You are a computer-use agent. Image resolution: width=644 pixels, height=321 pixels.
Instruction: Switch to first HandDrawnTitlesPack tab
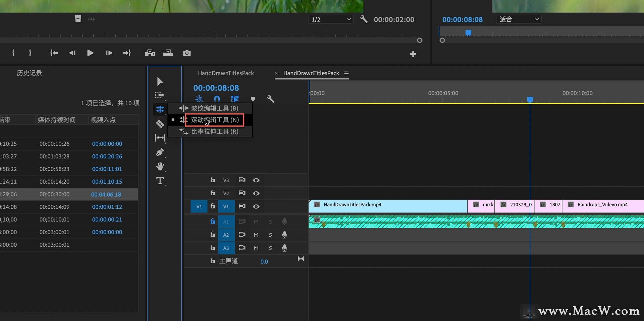click(226, 73)
